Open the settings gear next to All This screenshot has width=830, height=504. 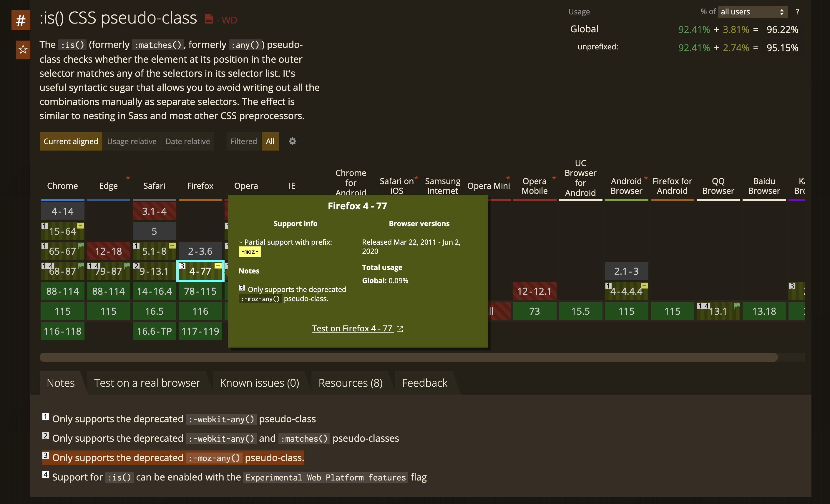tap(292, 141)
